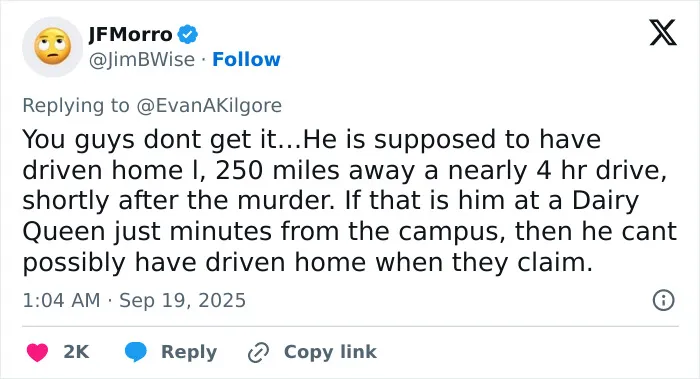Image resolution: width=700 pixels, height=379 pixels.
Task: Click the Reply label
Action: click(x=189, y=352)
